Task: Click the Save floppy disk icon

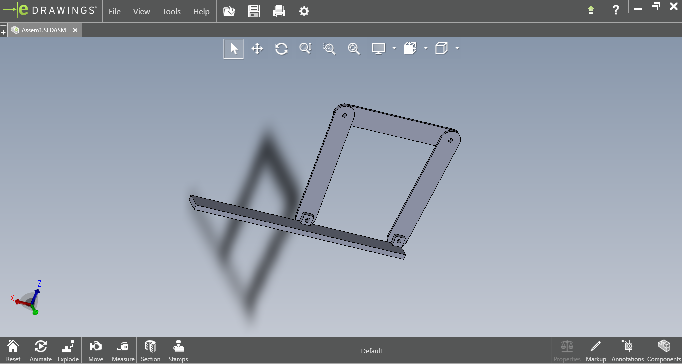Action: click(254, 11)
